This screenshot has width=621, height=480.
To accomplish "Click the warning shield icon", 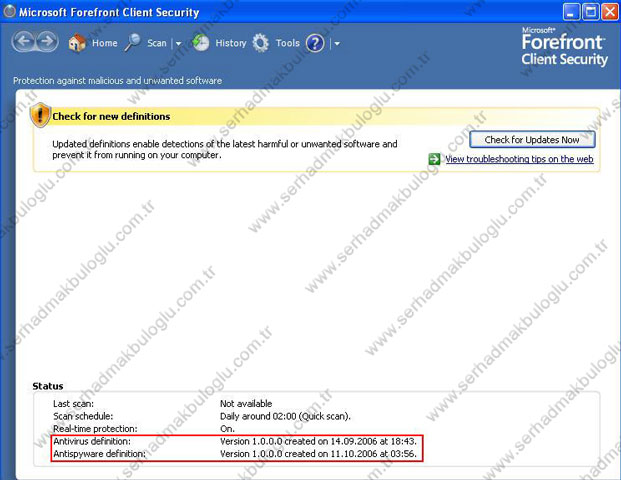I will pos(40,115).
